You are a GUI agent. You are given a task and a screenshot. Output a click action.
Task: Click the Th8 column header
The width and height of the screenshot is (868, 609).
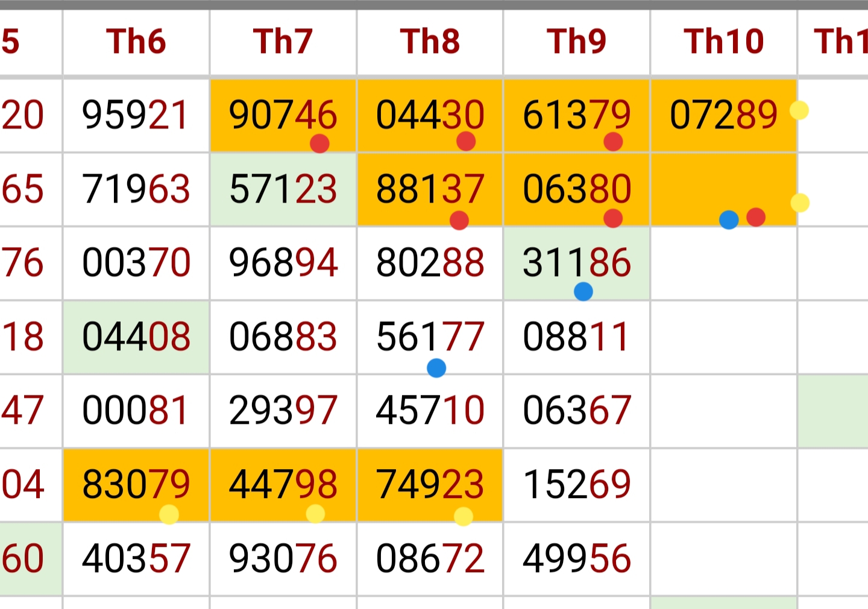click(430, 42)
